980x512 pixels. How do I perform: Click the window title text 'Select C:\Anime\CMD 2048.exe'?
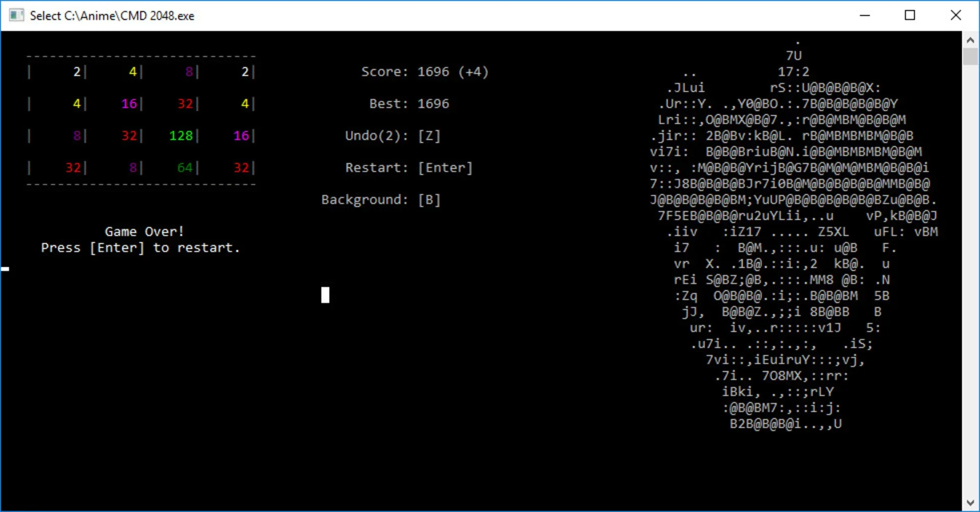(x=112, y=16)
